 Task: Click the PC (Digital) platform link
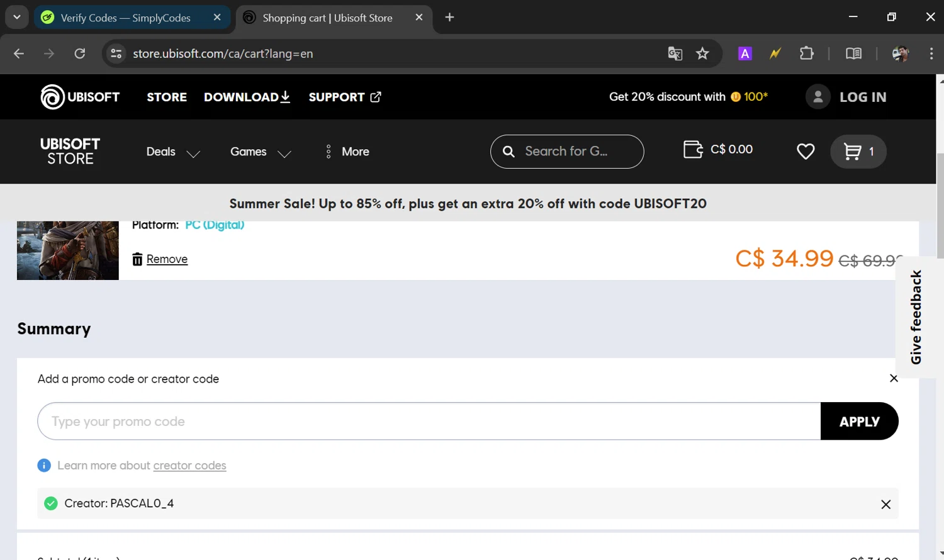coord(215,225)
